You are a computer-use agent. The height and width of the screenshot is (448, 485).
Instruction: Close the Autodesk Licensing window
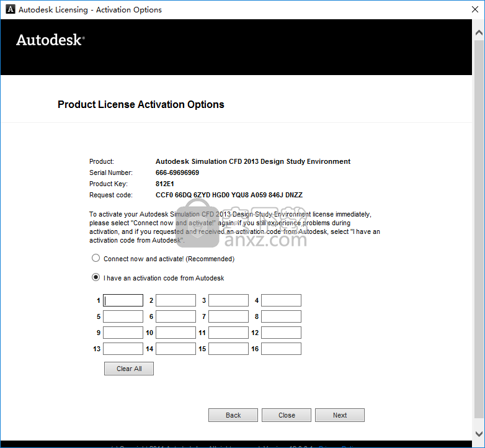coord(475,9)
